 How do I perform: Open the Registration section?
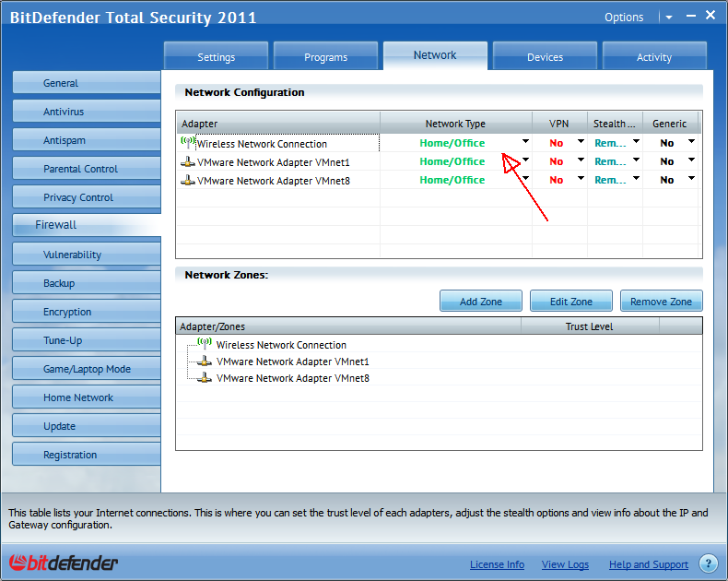click(87, 454)
